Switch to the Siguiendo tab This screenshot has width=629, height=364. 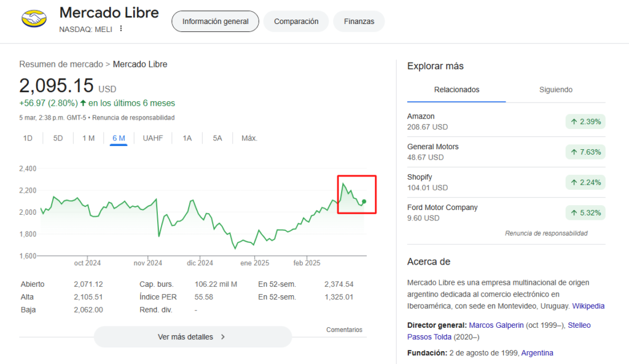pos(555,90)
